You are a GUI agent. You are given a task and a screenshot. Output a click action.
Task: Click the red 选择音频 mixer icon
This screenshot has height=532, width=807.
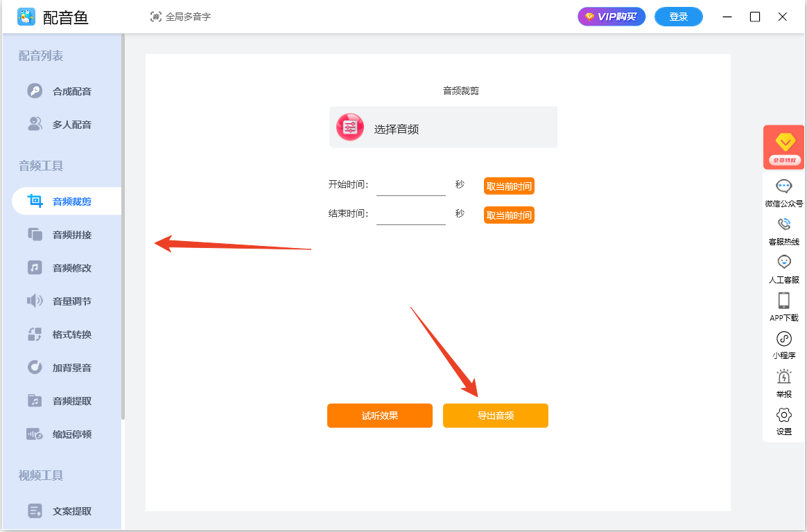(350, 127)
